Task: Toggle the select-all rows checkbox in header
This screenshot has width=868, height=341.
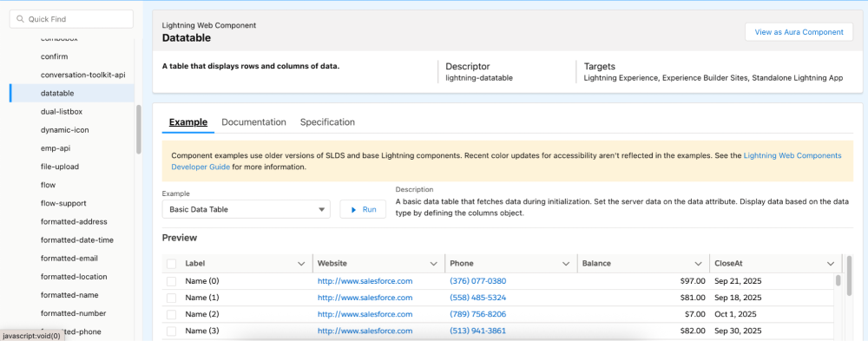Action: [x=172, y=264]
